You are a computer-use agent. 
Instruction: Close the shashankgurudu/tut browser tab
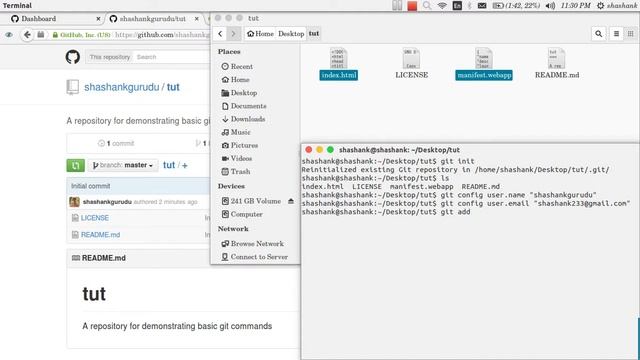pos(197,19)
